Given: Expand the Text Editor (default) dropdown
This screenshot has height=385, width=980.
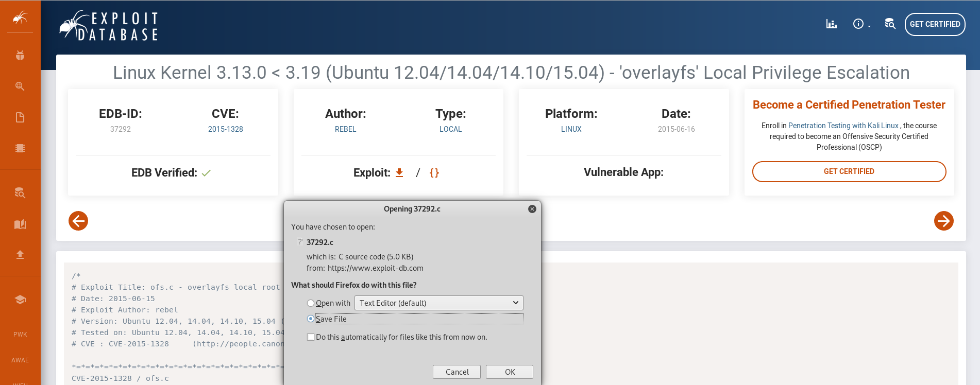Looking at the screenshot, I should pos(439,303).
